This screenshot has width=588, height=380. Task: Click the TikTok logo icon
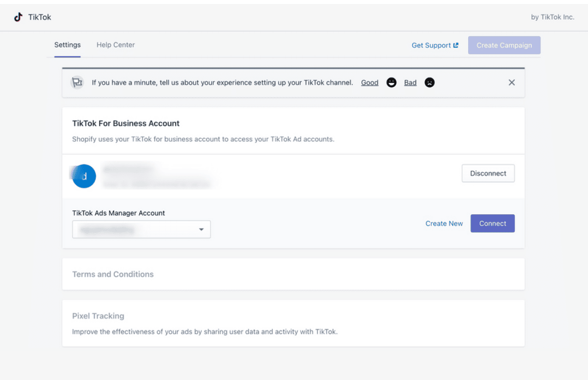18,17
